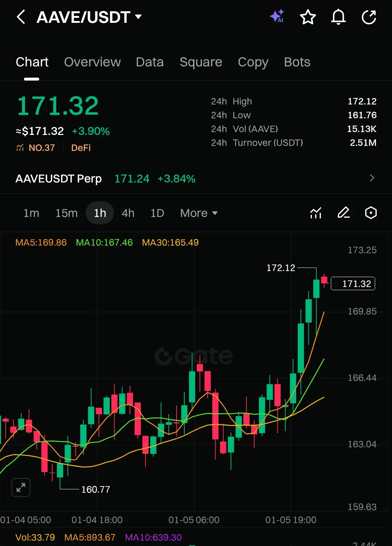Expand the More timeframes dropdown
392x546 pixels.
click(199, 213)
